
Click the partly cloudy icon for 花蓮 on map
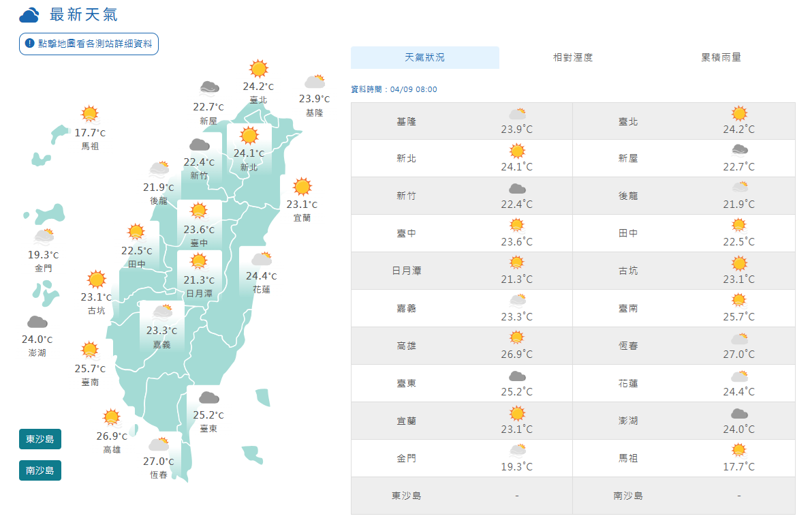[261, 259]
